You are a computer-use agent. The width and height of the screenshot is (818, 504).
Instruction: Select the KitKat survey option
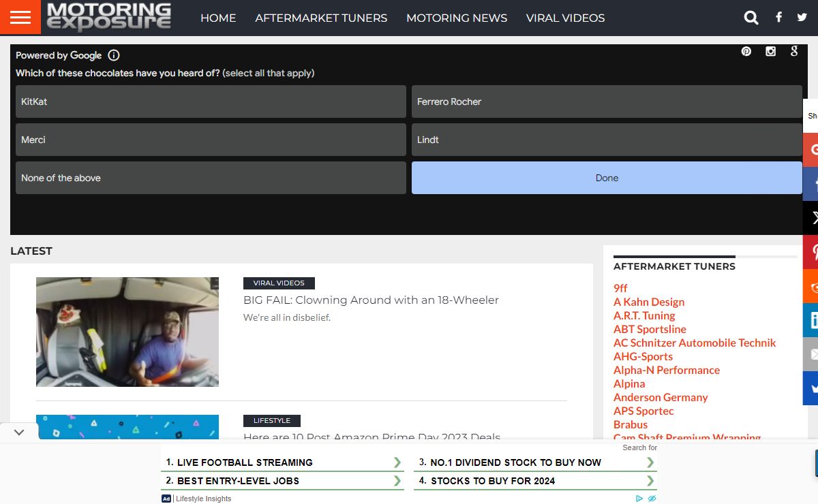[x=211, y=101]
